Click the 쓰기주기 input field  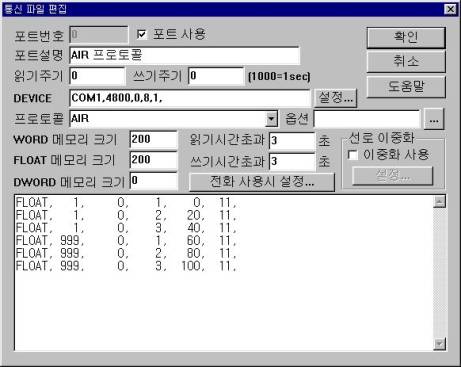tap(216, 76)
